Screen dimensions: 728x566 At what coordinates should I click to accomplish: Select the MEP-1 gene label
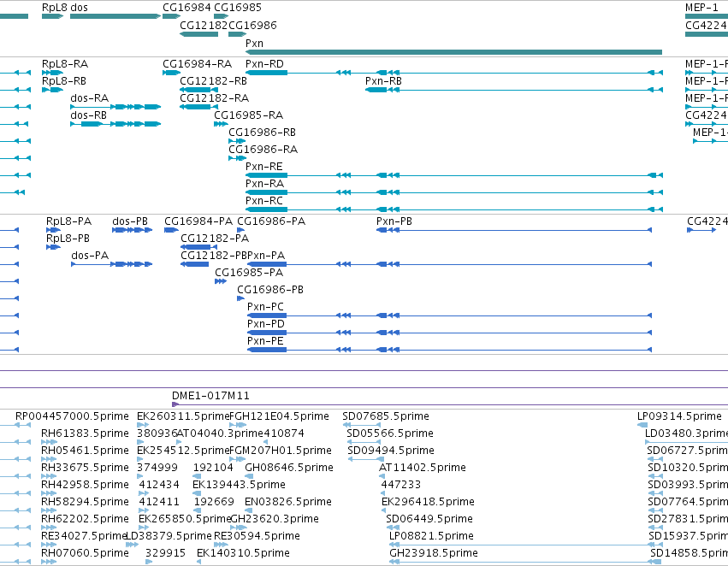tap(701, 8)
